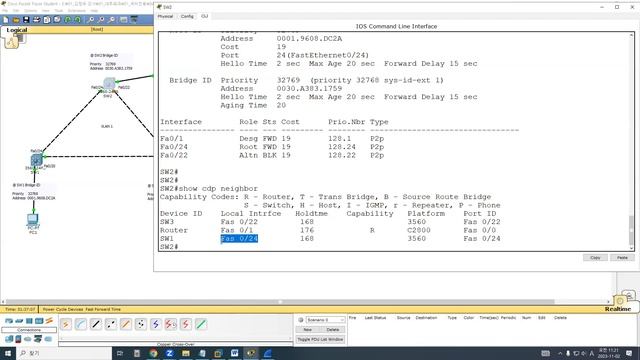Click the Windows taskbar search box

coord(64,353)
